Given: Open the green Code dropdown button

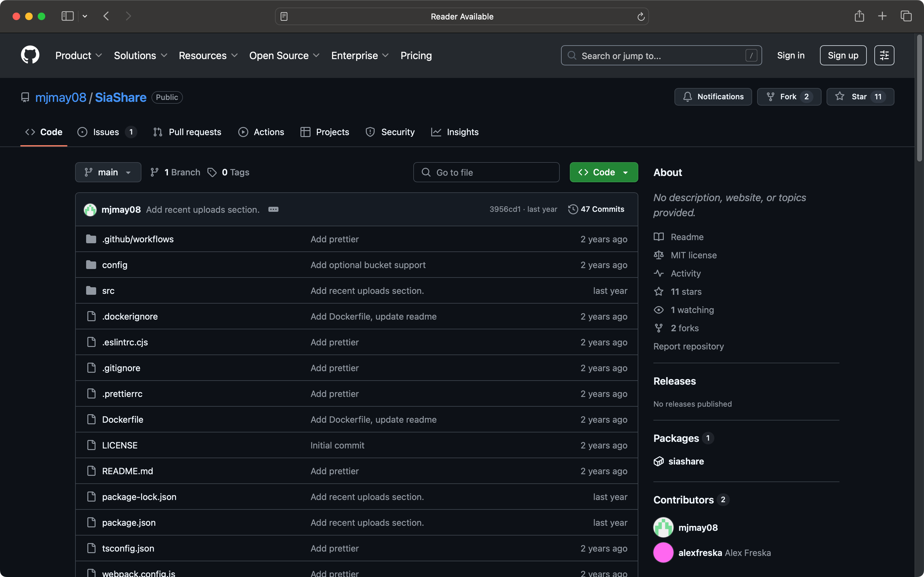Looking at the screenshot, I should pos(604,172).
